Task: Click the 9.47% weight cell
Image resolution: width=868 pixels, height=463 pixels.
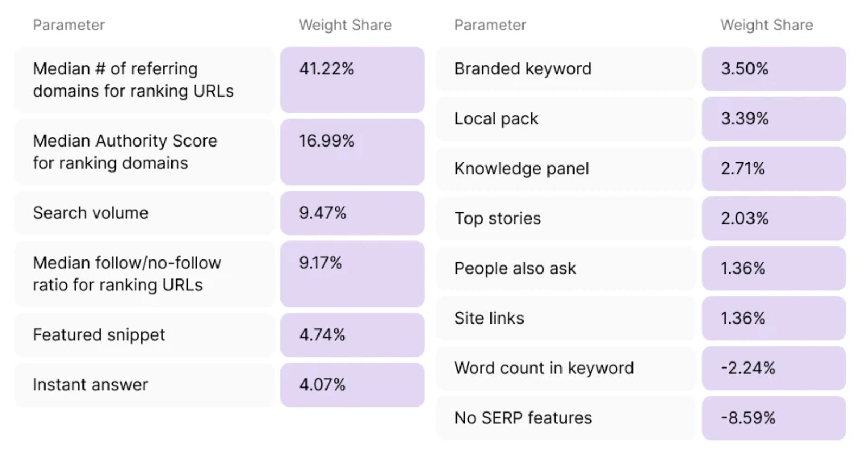Action: pyautogui.click(x=352, y=213)
